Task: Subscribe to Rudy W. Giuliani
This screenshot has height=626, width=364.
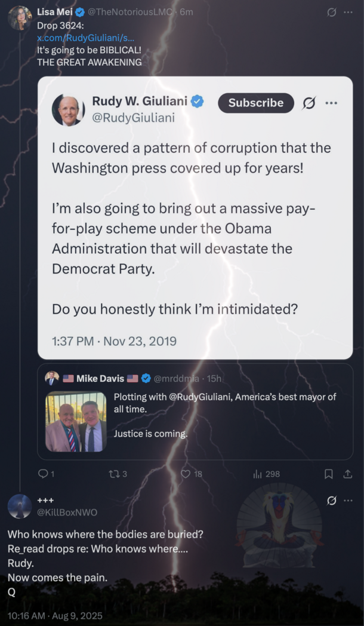Action: [x=255, y=103]
